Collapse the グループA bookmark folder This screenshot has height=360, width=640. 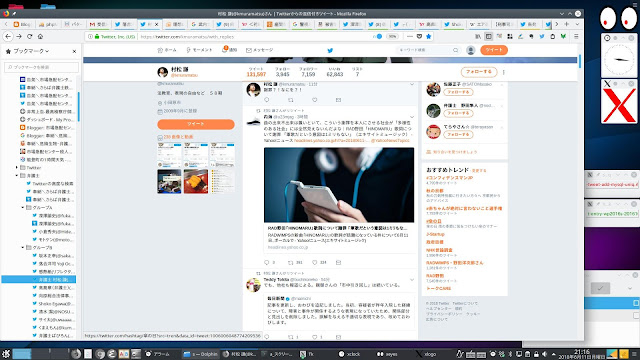click(23, 207)
